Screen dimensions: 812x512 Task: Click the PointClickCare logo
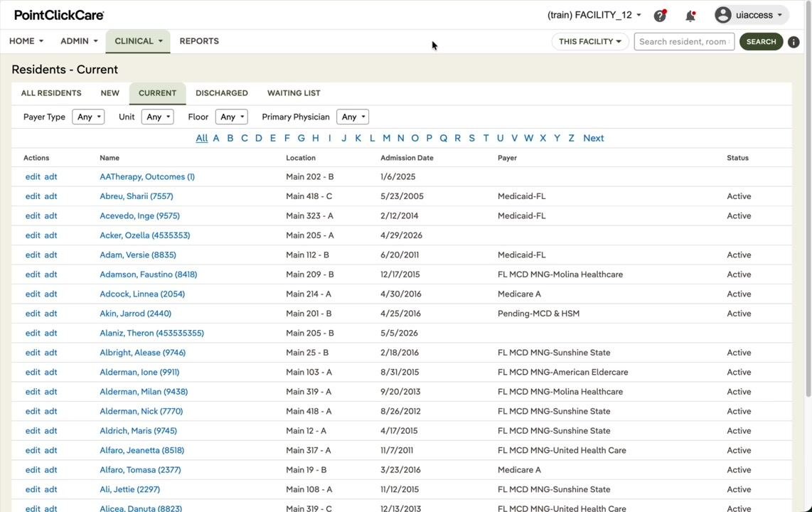pyautogui.click(x=59, y=15)
